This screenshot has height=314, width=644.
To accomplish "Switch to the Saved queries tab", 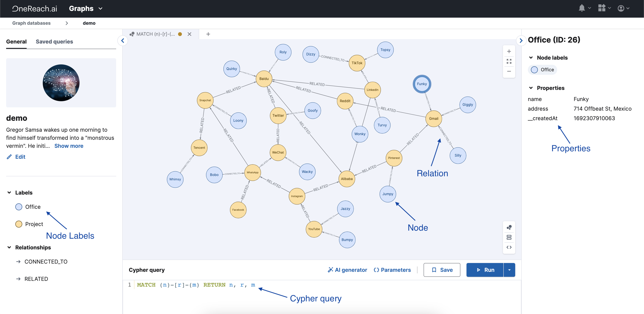I will pyautogui.click(x=54, y=41).
